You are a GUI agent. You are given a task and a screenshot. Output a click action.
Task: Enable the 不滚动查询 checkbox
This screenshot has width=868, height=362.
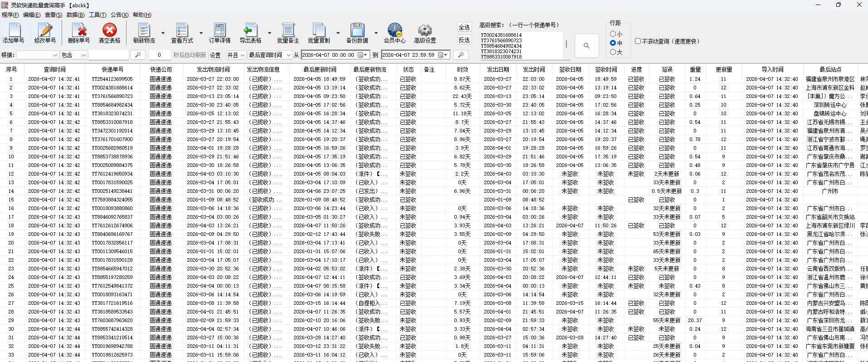tap(638, 41)
